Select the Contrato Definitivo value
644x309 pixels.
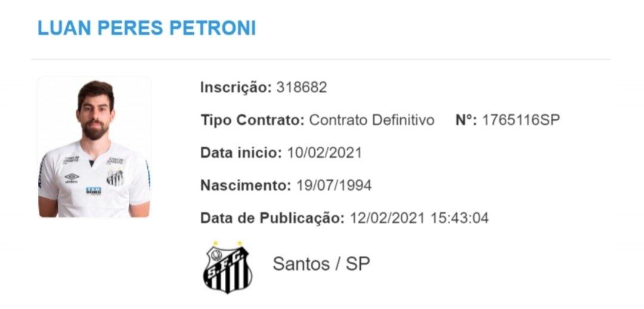(x=371, y=120)
